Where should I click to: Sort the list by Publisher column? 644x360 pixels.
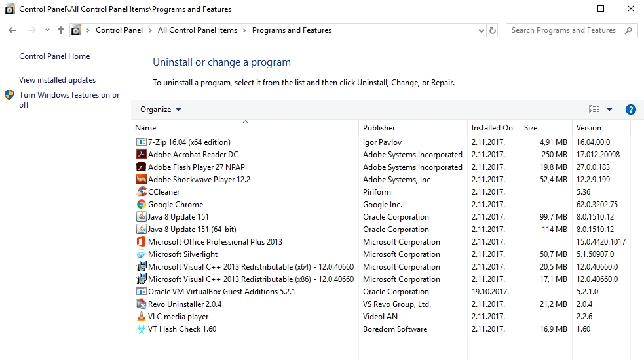pos(379,128)
